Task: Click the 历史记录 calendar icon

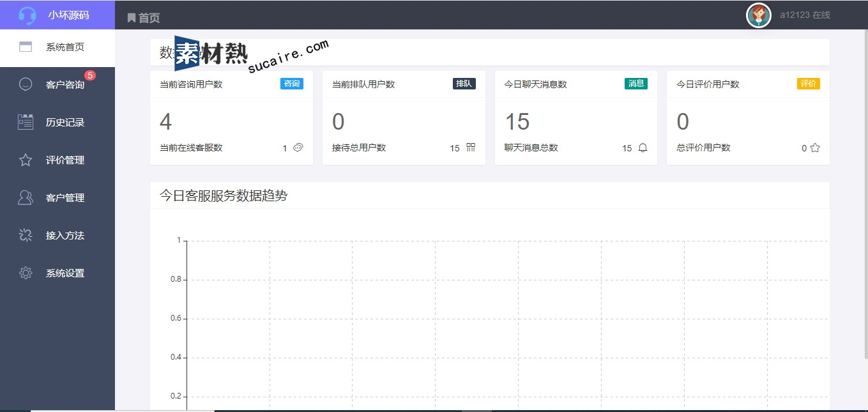Action: pos(26,122)
